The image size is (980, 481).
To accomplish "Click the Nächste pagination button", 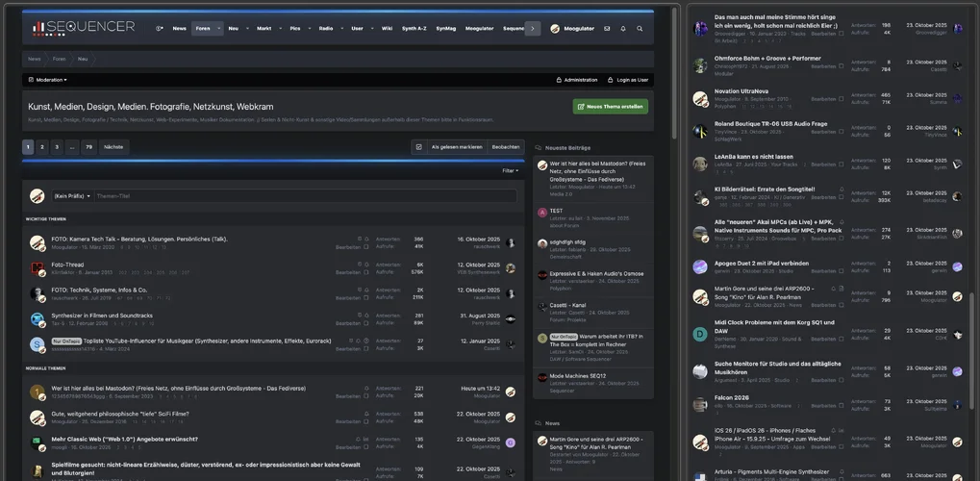I will 113,147.
